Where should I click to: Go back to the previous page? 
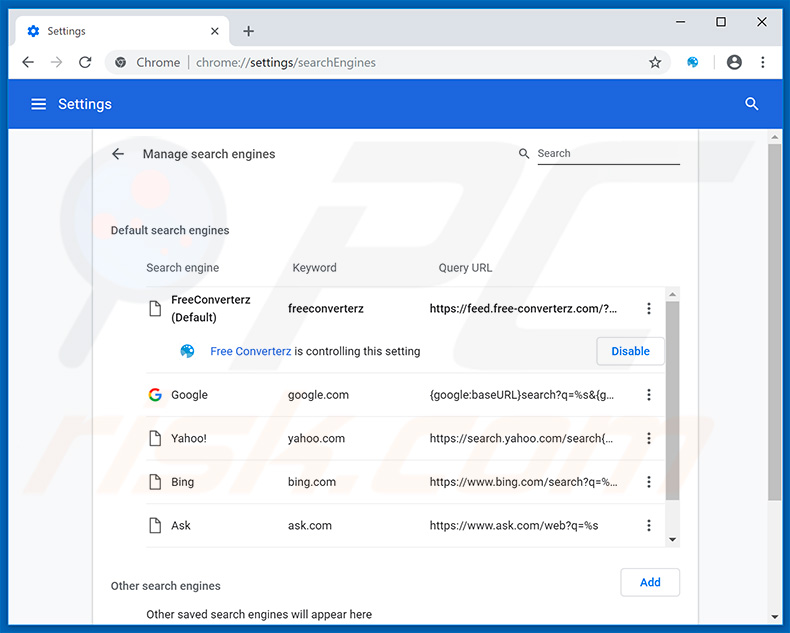[x=28, y=62]
